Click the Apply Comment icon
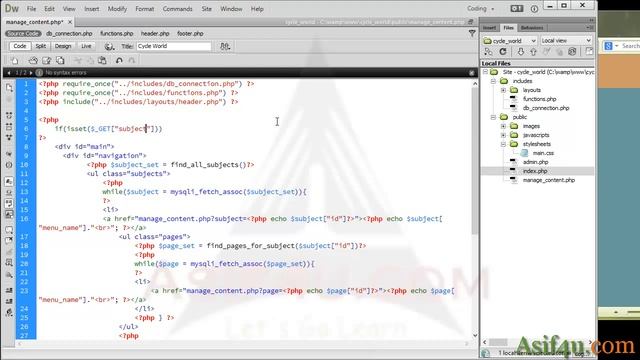The image size is (640, 360). point(9,229)
